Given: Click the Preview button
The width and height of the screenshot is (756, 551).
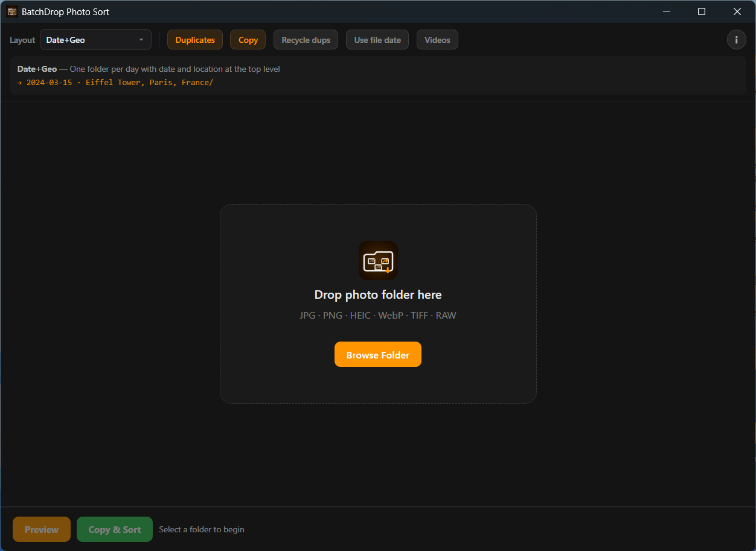Looking at the screenshot, I should click(42, 529).
